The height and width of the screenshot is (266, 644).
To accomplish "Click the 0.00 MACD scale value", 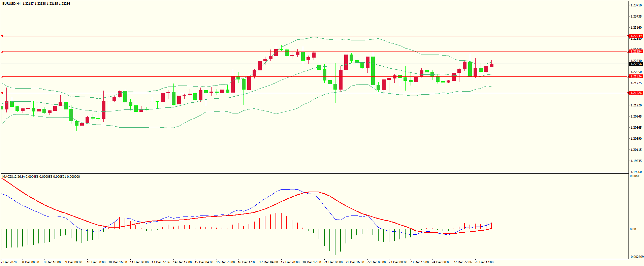I will tap(633, 229).
